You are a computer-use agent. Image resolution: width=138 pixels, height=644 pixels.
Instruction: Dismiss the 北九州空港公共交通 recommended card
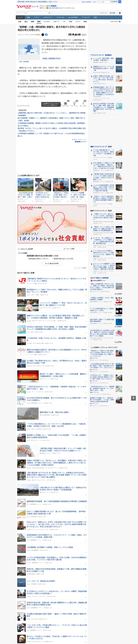33,201
